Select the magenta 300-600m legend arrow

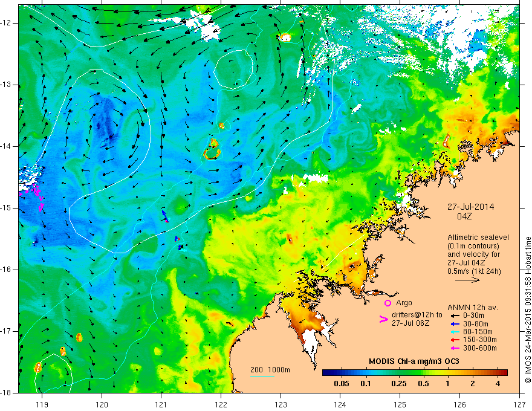click(455, 348)
